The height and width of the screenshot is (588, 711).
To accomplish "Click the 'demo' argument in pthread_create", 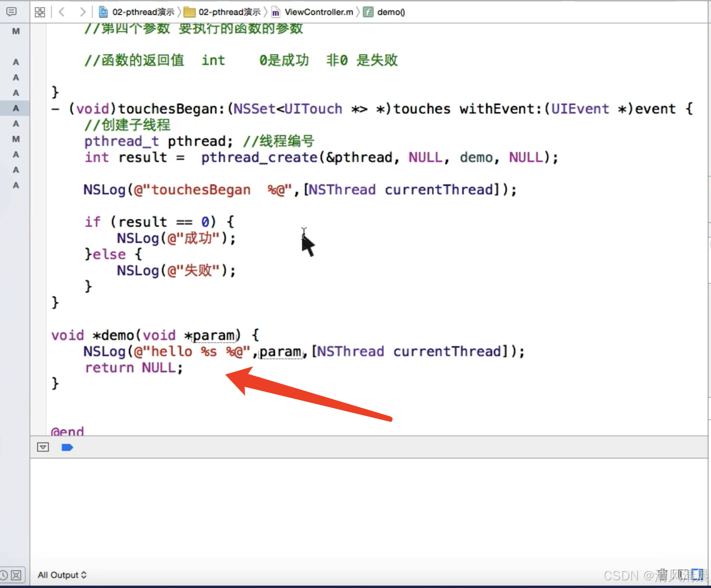I will (476, 158).
